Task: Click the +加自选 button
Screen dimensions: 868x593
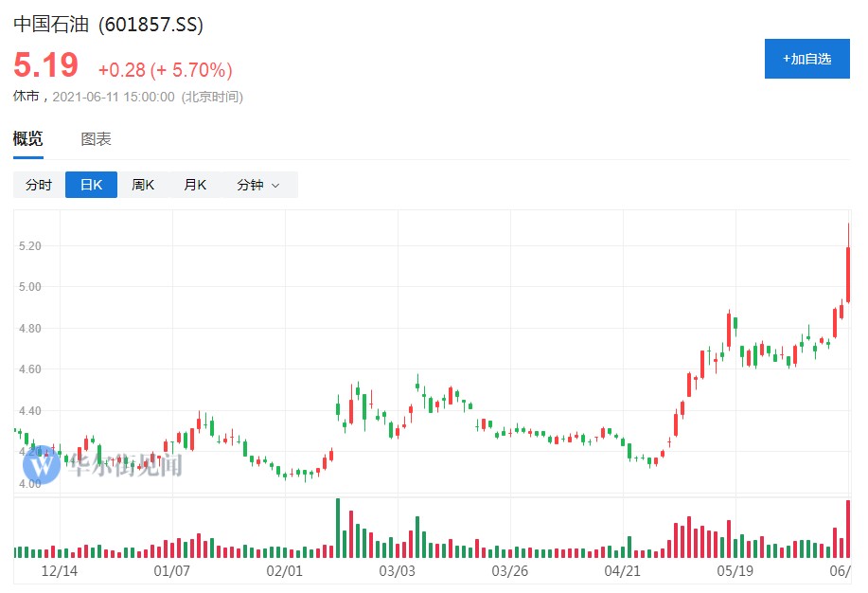Action: (x=806, y=59)
